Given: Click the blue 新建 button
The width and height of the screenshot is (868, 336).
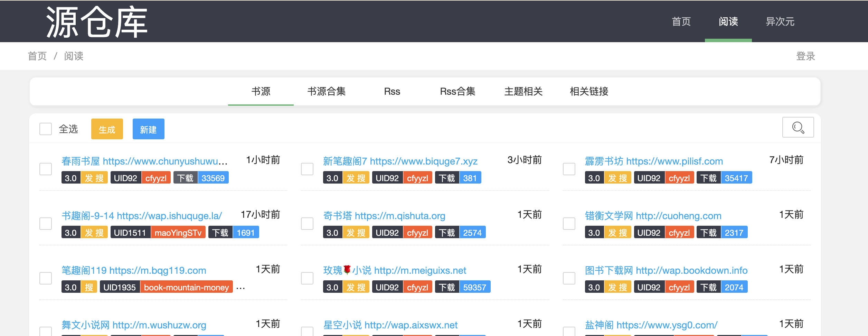Looking at the screenshot, I should [x=148, y=129].
